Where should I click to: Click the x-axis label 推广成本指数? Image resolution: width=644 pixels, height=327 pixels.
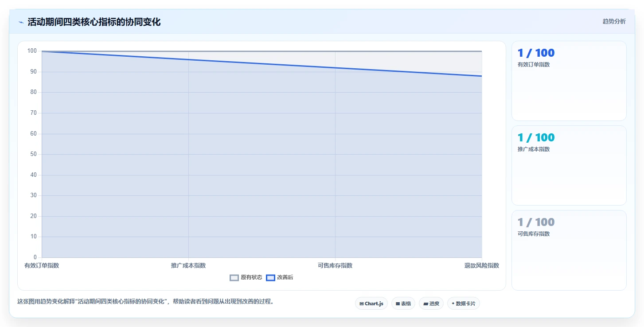click(188, 265)
